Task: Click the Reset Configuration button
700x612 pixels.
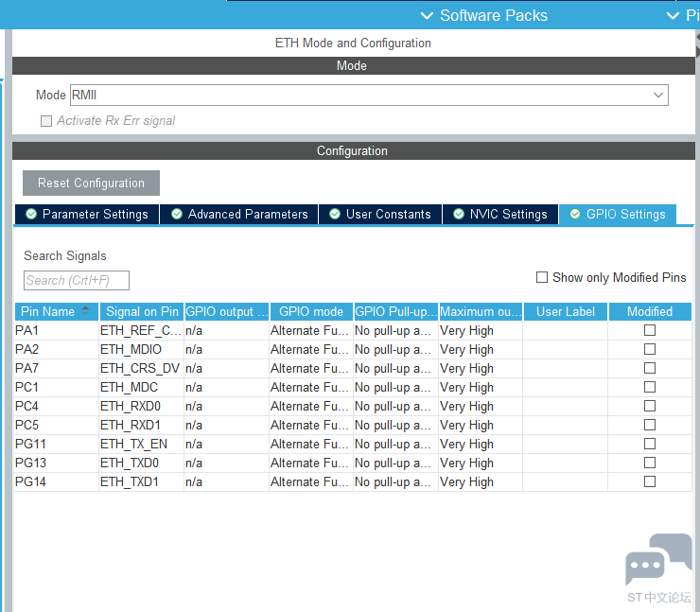Action: coord(91,183)
